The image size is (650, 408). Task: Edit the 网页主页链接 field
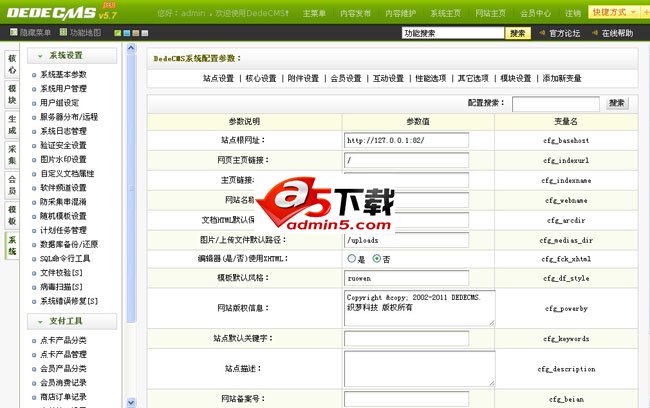tap(406, 160)
